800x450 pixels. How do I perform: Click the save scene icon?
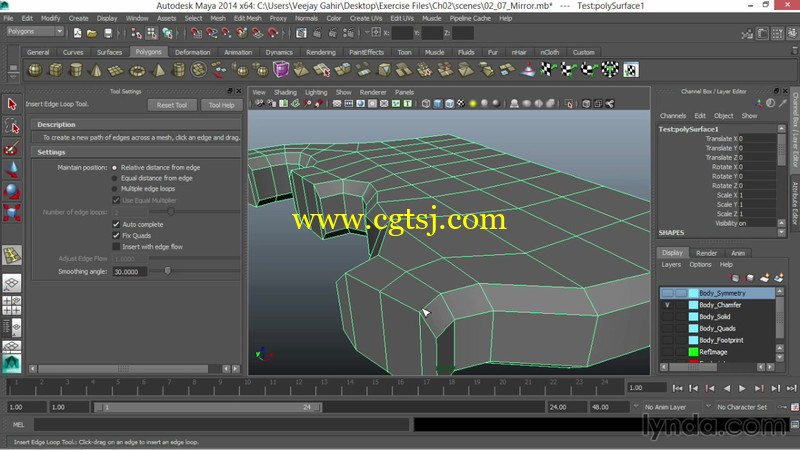tap(108, 33)
